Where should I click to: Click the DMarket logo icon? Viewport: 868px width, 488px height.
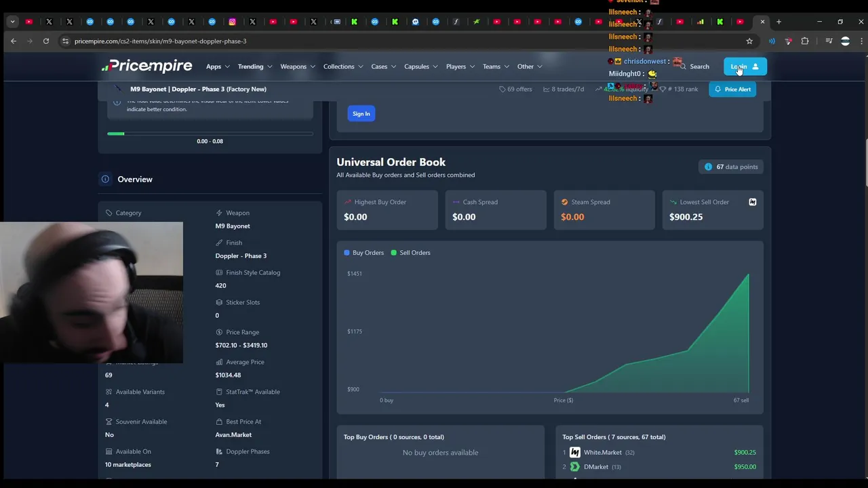click(x=575, y=467)
